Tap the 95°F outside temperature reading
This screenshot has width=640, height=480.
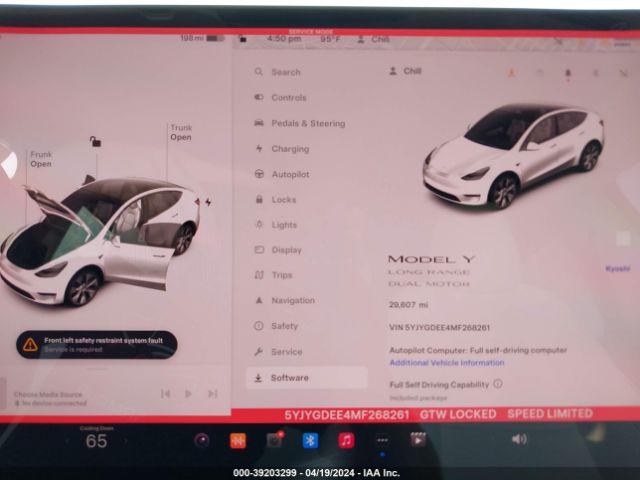[x=330, y=39]
